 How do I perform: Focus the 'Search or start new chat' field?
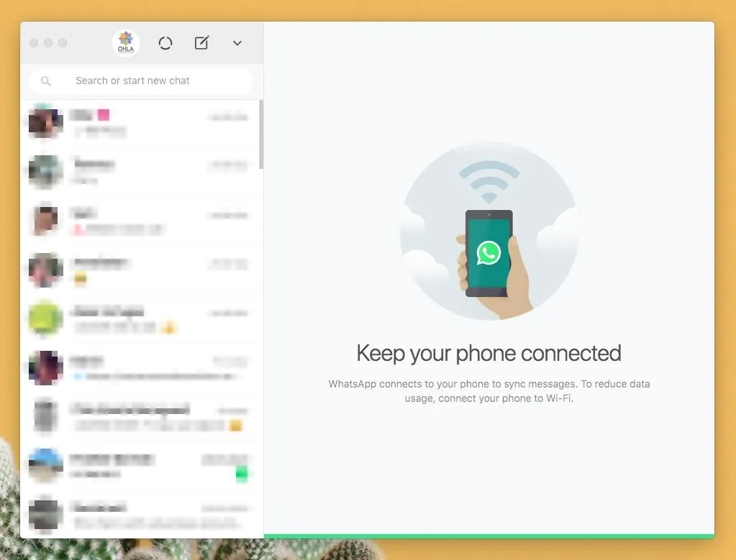141,81
